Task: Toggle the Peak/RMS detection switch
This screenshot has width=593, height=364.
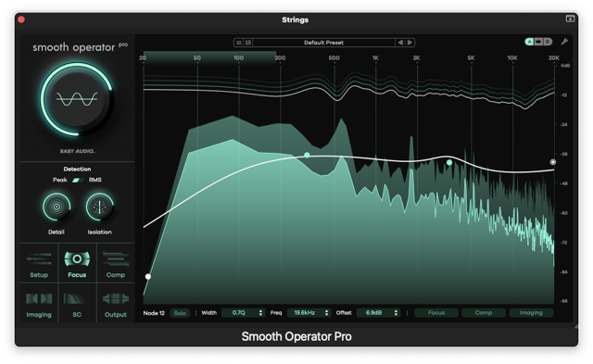Action: point(78,180)
